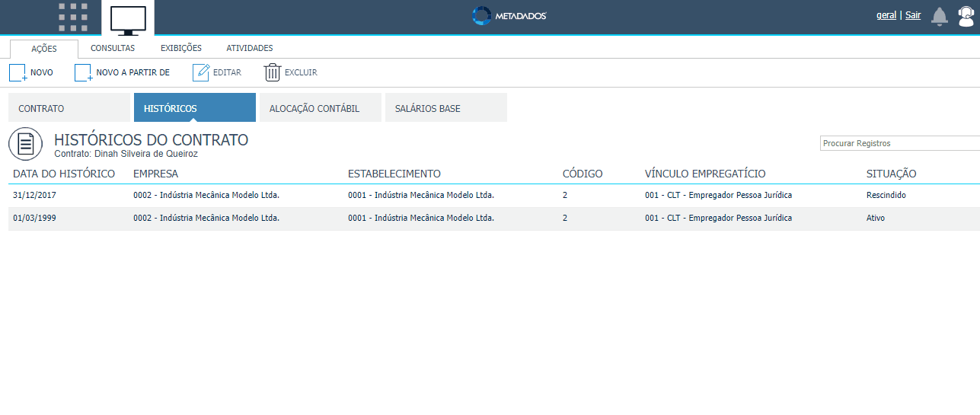Click the Novo a partir de icon
Screen dimensions: 980x415
(x=83, y=73)
